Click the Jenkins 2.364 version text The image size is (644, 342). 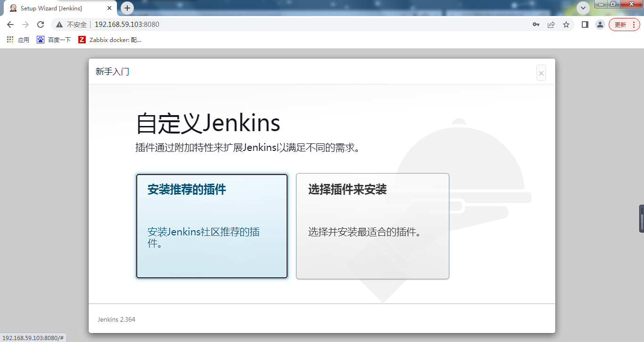click(116, 319)
